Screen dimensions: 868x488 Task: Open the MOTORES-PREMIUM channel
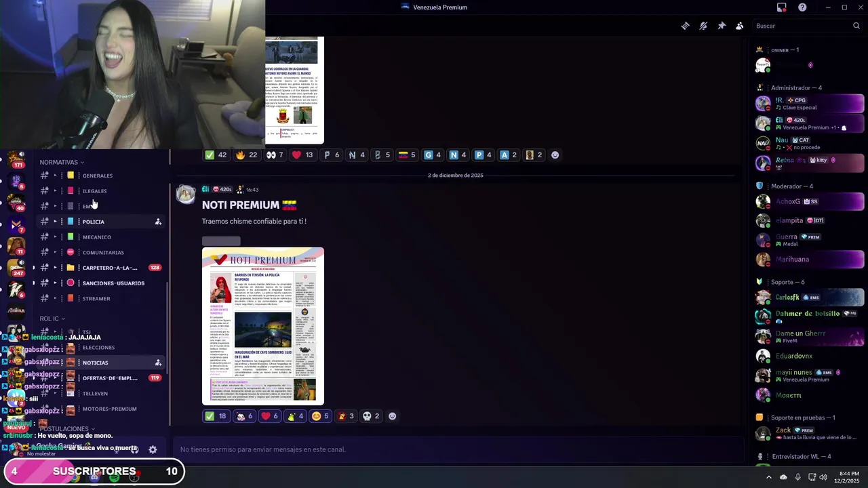[100, 409]
